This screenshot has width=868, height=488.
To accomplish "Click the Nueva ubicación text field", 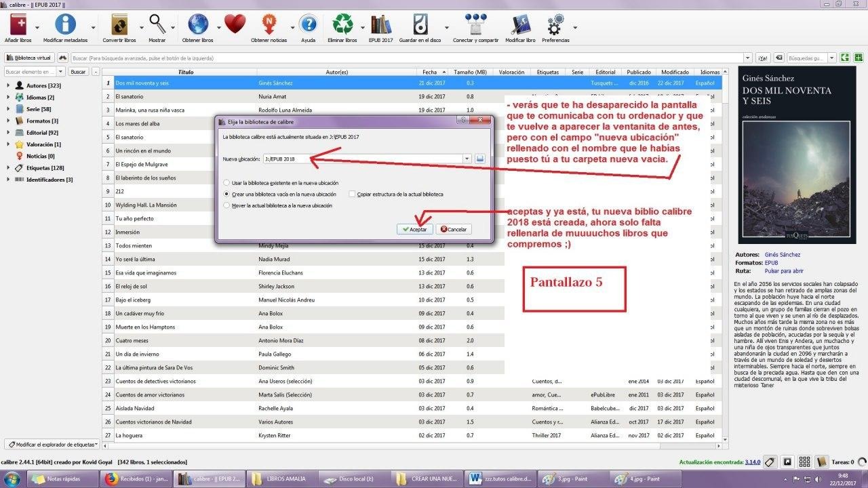I will click(363, 159).
